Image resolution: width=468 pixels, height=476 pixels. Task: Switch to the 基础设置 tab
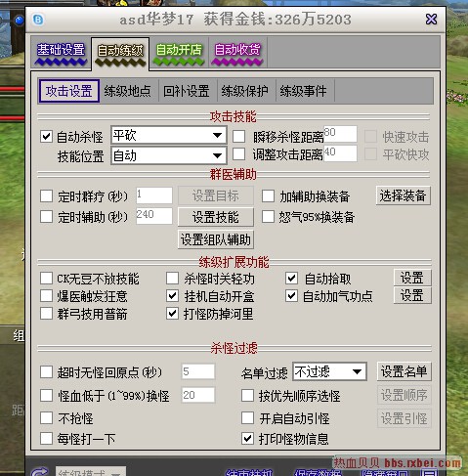61,53
